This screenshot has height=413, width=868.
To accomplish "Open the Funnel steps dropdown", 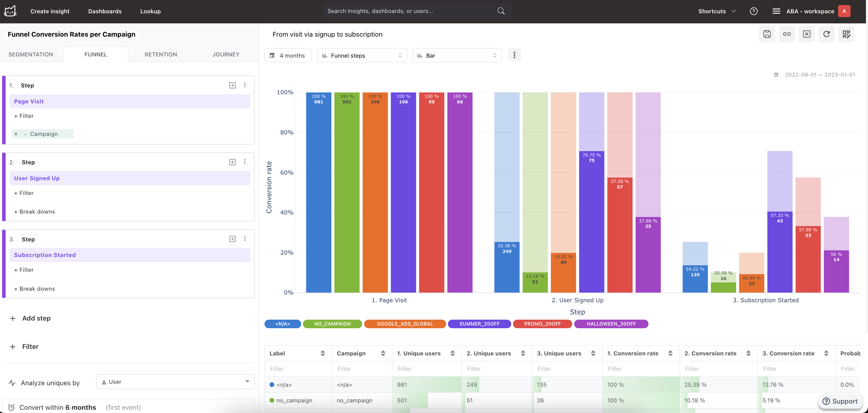I will coord(362,55).
